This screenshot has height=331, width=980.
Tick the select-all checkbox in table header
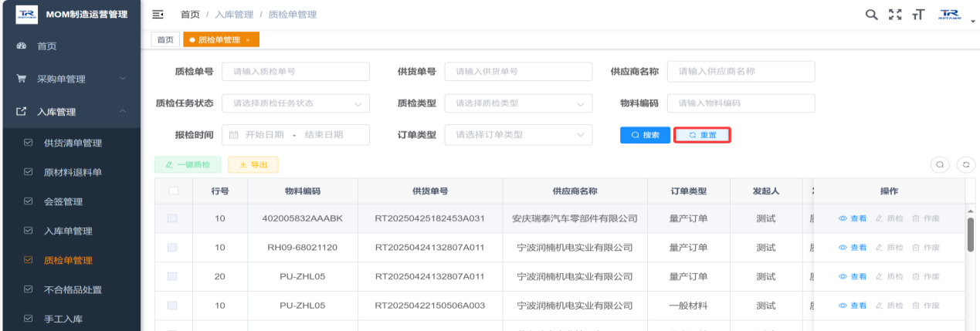tap(173, 191)
